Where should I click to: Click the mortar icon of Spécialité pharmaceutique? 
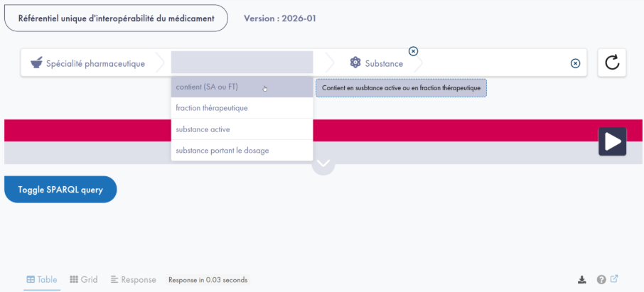click(36, 63)
